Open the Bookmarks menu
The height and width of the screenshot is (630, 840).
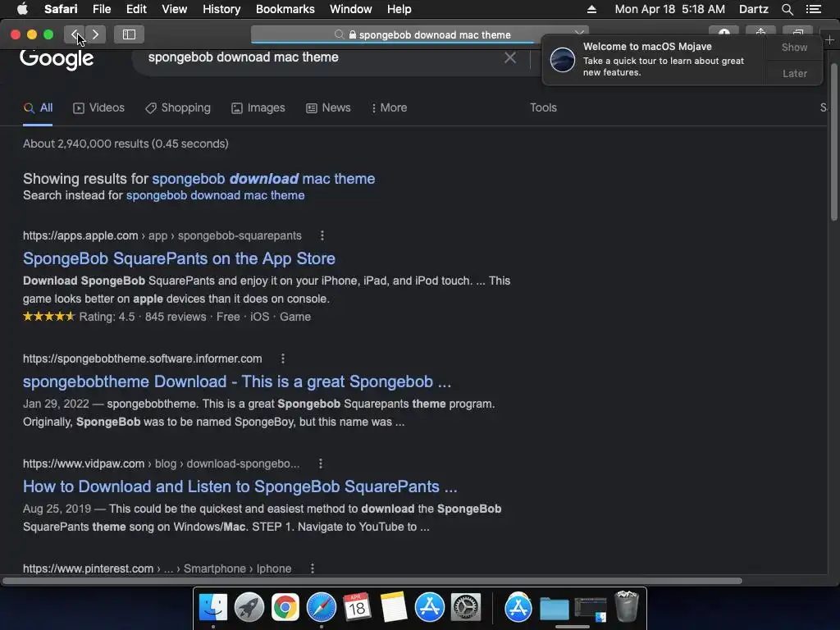tap(285, 9)
